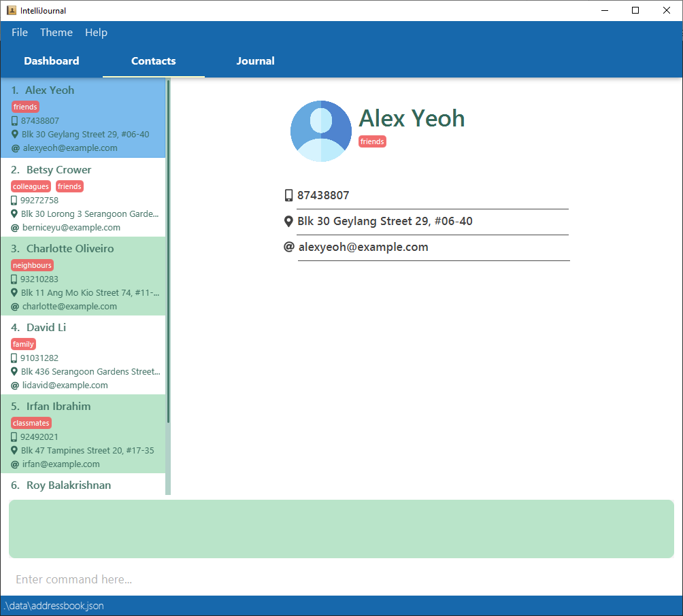Click phone icon next to 91031282
The image size is (683, 616).
(x=14, y=358)
